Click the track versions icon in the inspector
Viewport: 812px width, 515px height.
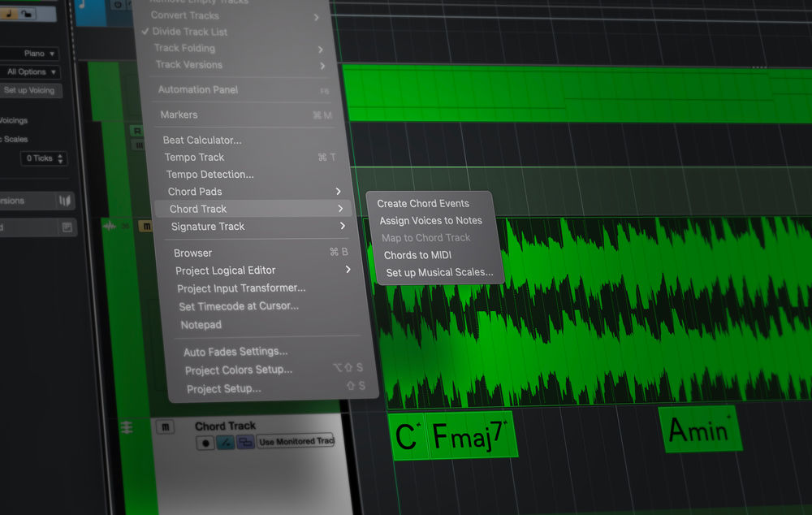click(x=65, y=201)
